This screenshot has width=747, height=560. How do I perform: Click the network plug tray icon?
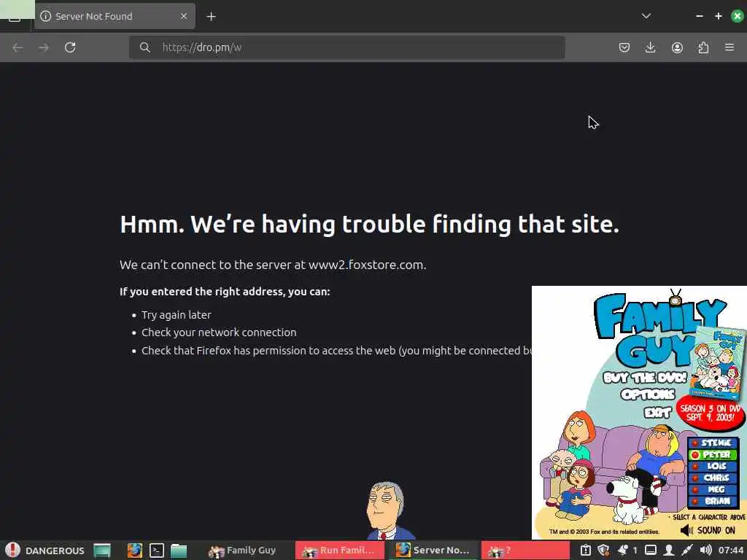687,551
